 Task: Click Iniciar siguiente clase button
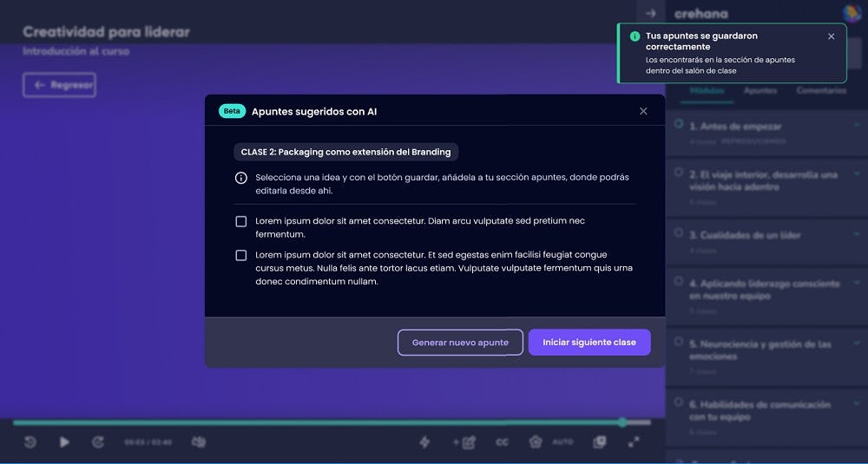tap(589, 343)
